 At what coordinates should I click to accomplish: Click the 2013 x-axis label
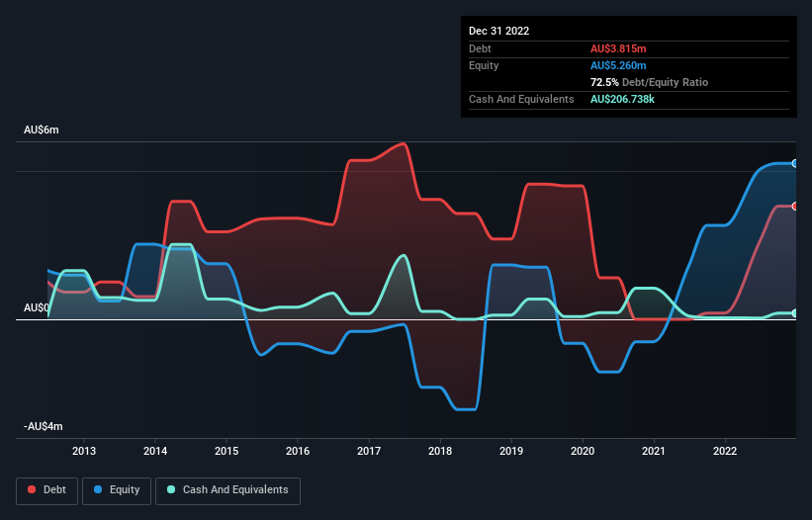pos(84,451)
